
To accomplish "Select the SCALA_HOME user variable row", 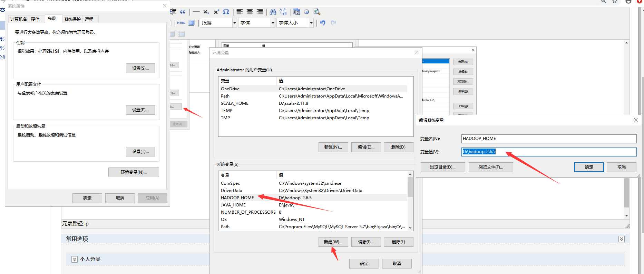I will tap(313, 103).
